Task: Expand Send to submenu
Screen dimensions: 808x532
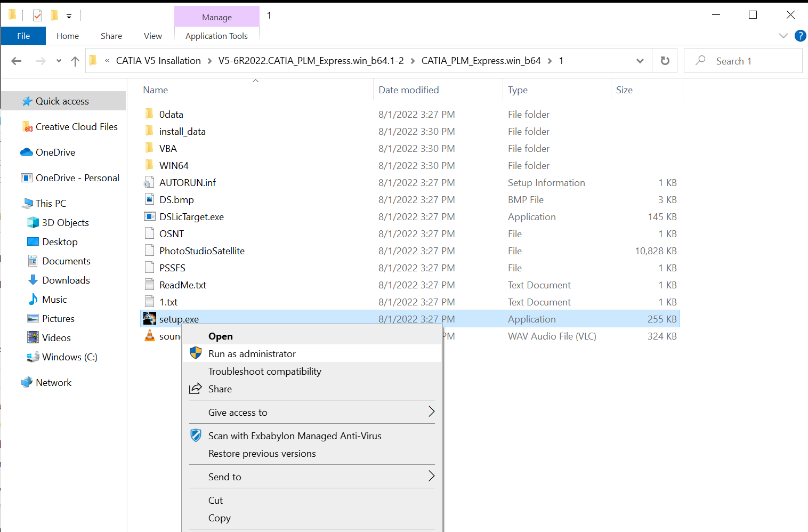Action: click(x=431, y=476)
